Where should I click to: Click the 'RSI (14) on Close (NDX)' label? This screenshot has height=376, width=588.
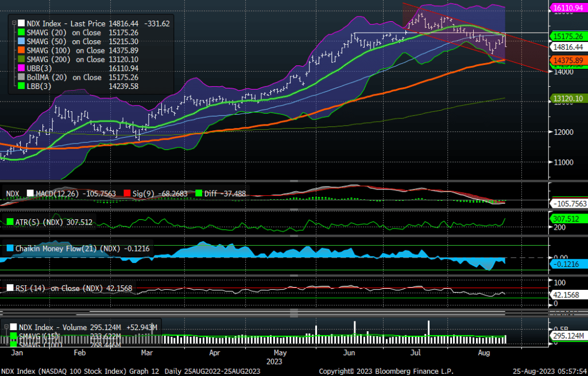coord(59,288)
